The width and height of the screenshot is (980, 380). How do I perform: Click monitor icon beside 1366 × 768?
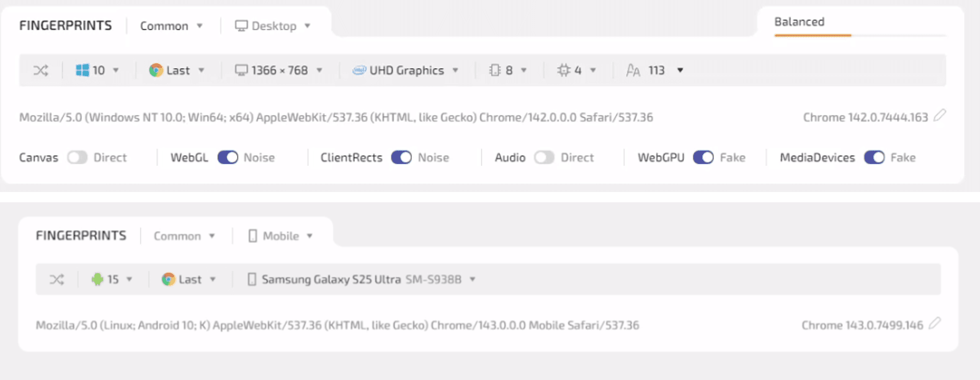241,70
